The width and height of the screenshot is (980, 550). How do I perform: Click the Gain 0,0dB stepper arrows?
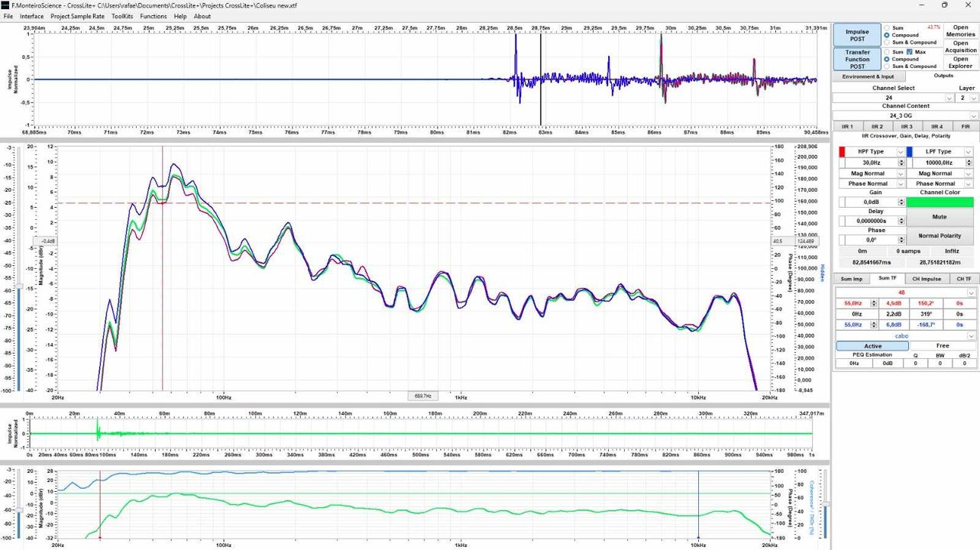pyautogui.click(x=901, y=202)
